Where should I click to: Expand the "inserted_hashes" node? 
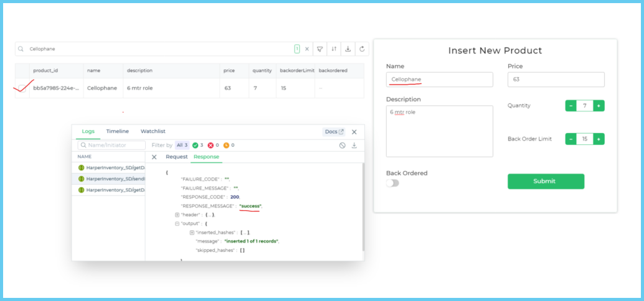(x=192, y=232)
